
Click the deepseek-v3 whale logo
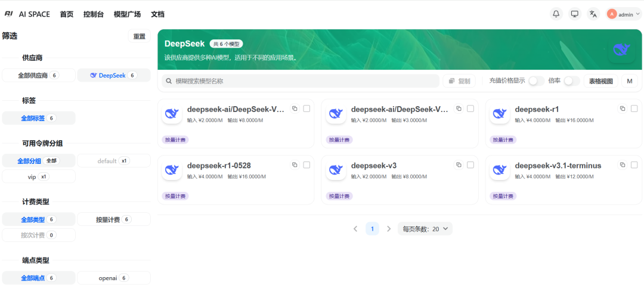pos(336,170)
